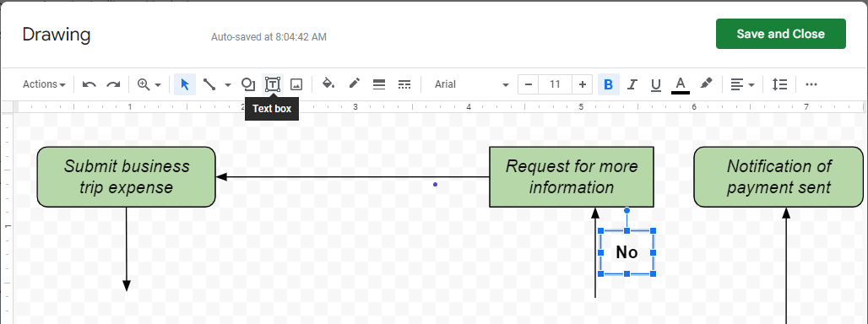Choose a border dash style
This screenshot has height=324, width=868.
404,84
